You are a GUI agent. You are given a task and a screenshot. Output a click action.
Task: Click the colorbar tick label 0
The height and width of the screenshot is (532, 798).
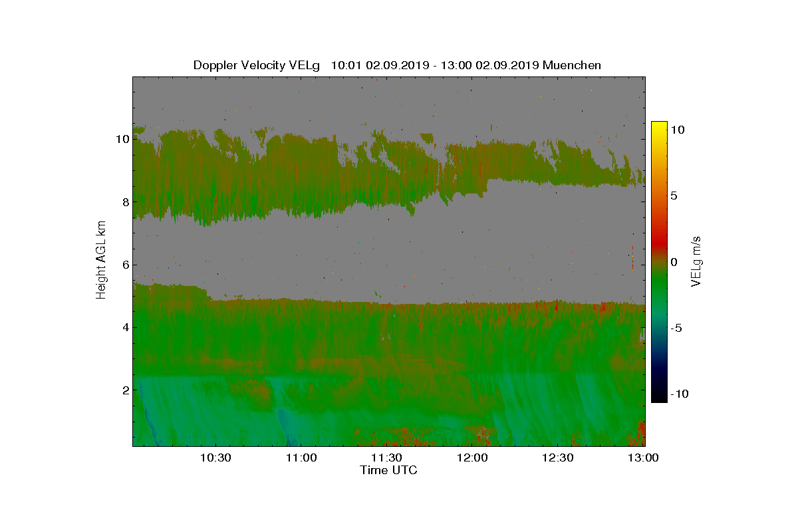[674, 262]
